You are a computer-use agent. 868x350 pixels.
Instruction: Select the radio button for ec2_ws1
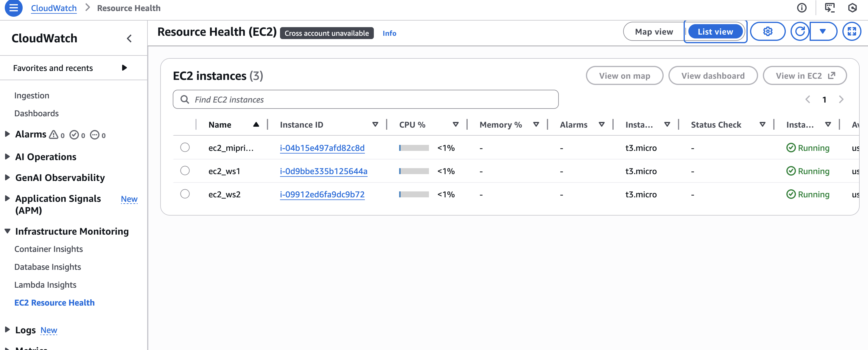pos(185,171)
